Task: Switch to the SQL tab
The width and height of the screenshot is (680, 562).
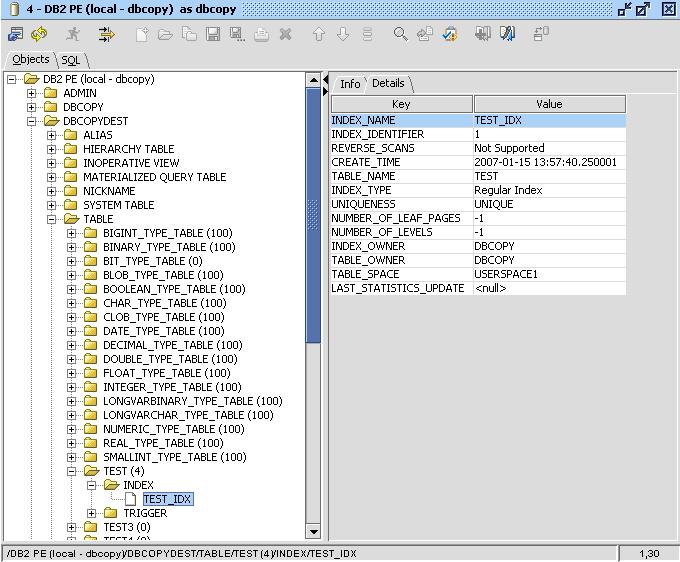Action: pos(71,60)
